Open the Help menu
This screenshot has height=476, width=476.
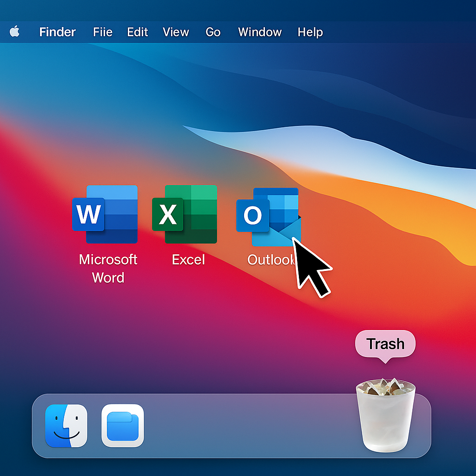pyautogui.click(x=310, y=32)
